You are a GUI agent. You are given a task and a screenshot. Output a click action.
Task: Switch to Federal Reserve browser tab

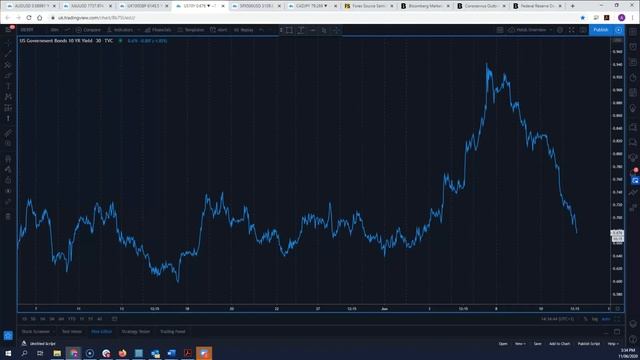(x=538, y=6)
